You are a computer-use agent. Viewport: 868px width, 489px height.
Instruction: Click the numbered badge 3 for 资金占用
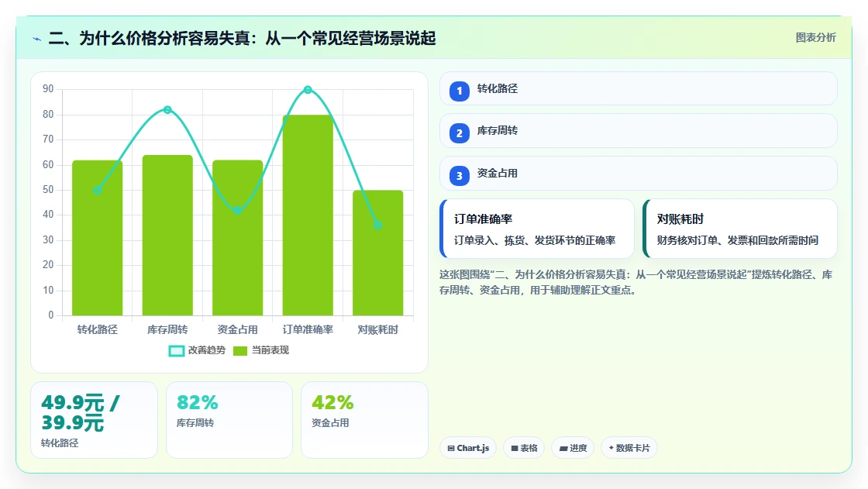[x=459, y=176]
